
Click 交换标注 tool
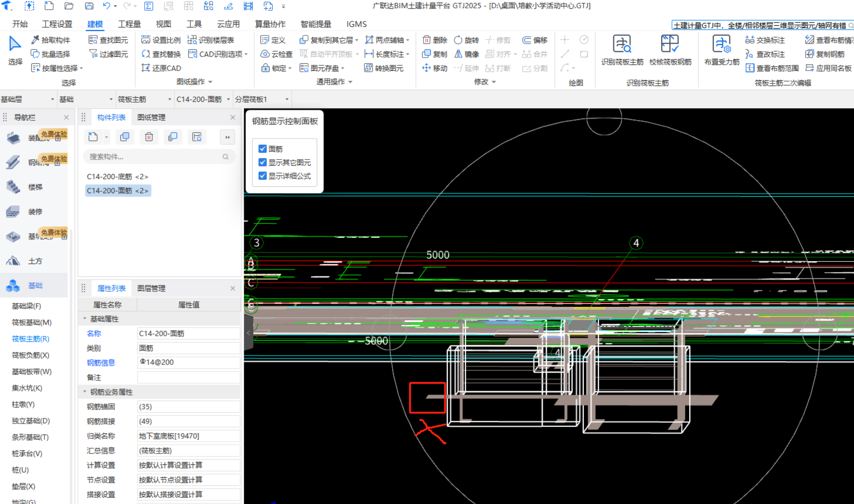[765, 40]
